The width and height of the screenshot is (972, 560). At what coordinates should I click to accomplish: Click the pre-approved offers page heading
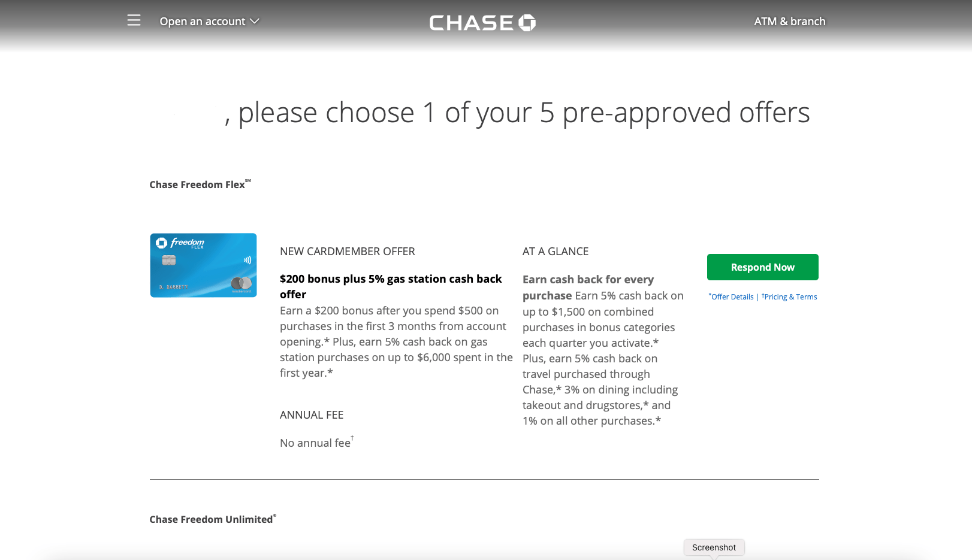pos(517,113)
